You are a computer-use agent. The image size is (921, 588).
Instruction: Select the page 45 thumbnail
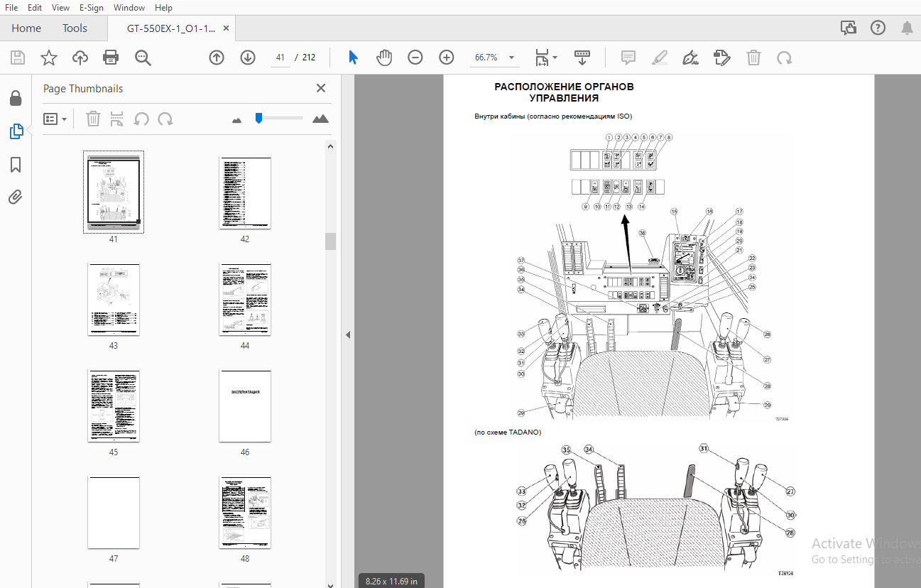click(x=114, y=406)
